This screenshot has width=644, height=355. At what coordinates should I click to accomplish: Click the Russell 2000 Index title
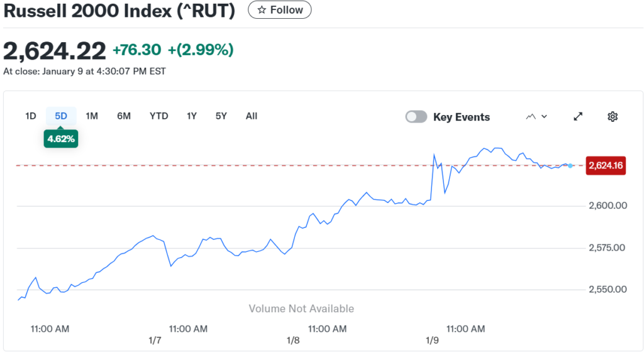119,11
